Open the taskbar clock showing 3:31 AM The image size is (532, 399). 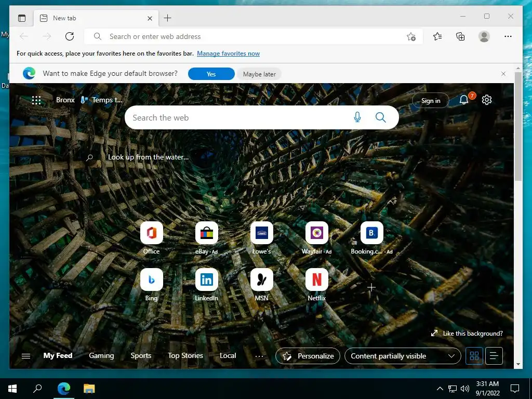click(x=487, y=389)
